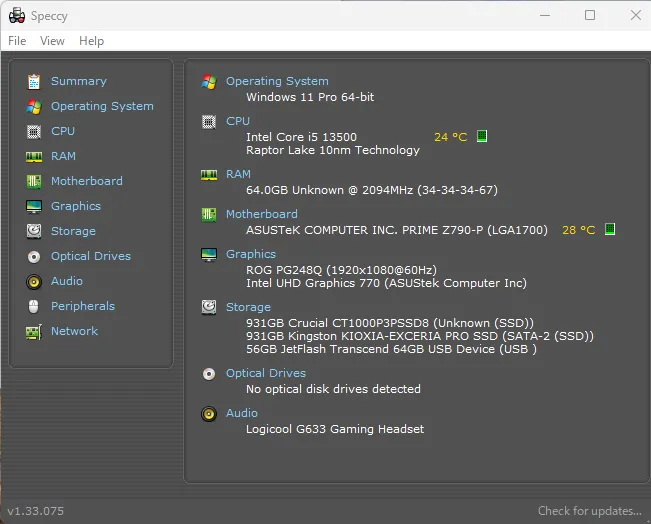Screen dimensions: 651x524
Task: Click the Windows 11 Pro 64-bit text
Action: point(310,97)
